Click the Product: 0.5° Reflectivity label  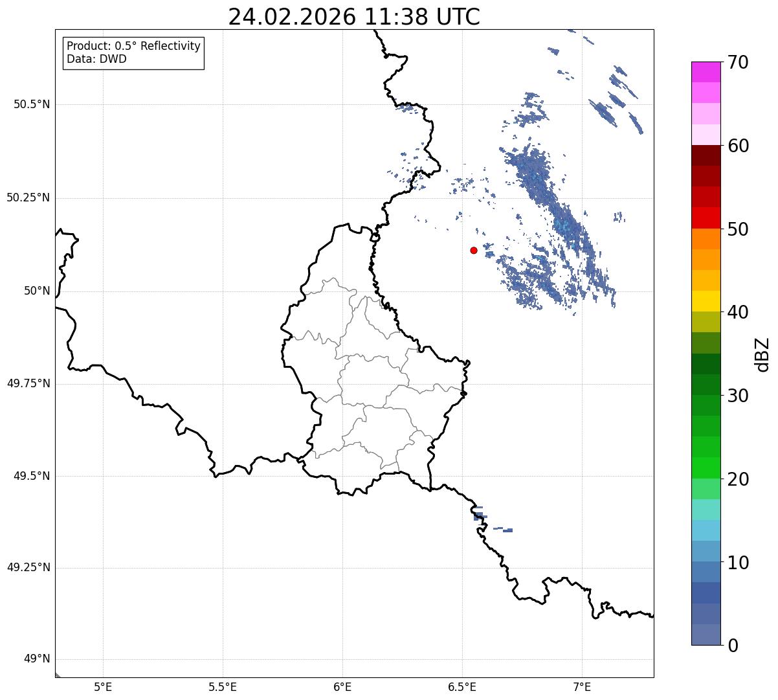133,47
